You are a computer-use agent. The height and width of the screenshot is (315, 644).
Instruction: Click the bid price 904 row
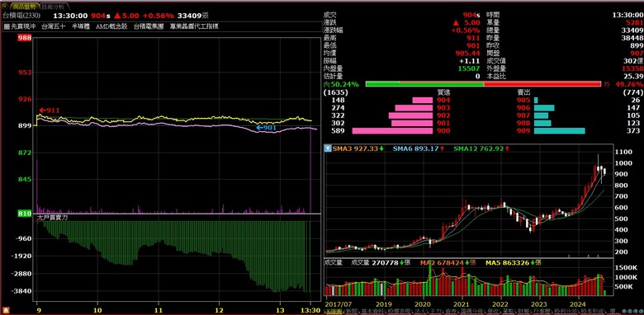(443, 100)
